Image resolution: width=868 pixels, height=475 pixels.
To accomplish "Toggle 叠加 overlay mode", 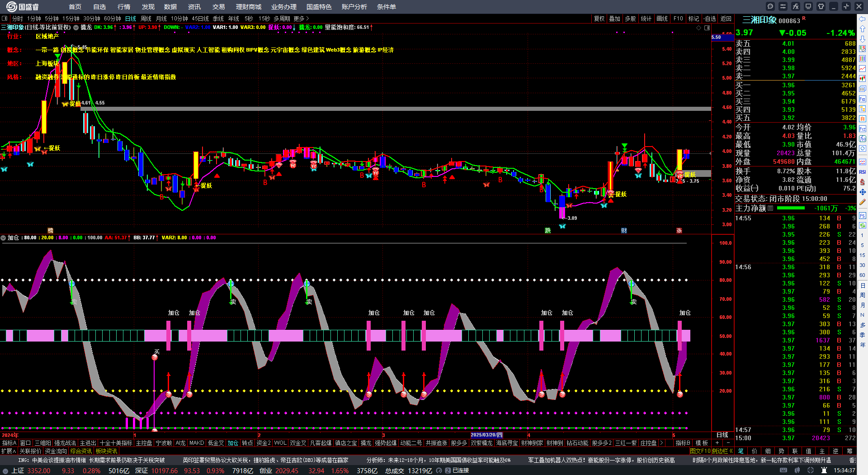I will pos(614,19).
